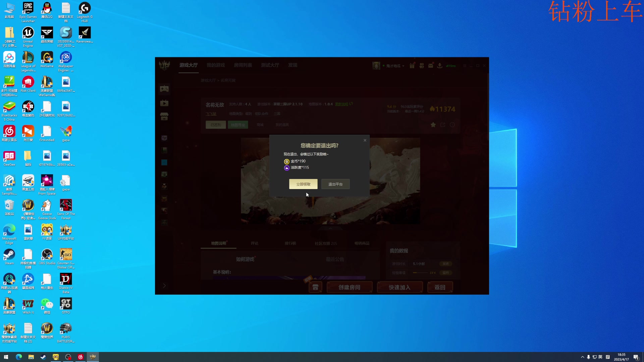Click the Steam desktop icon
Screen dimensions: 644x362
(x=9, y=257)
